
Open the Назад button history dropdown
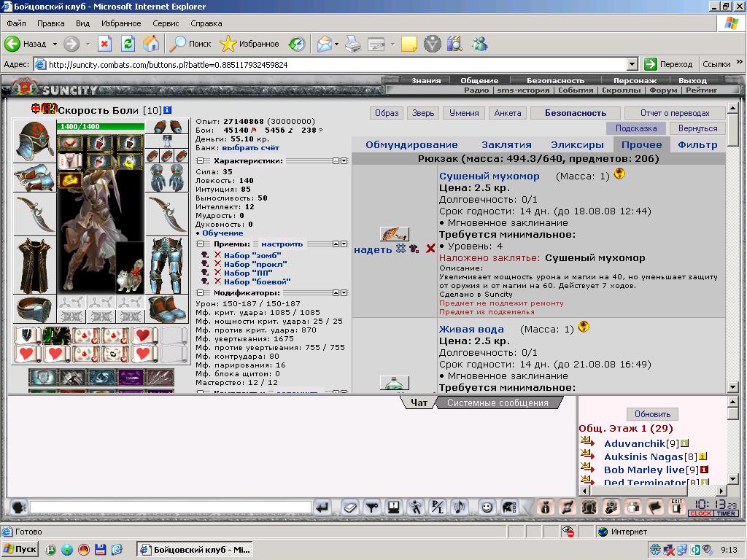(55, 44)
